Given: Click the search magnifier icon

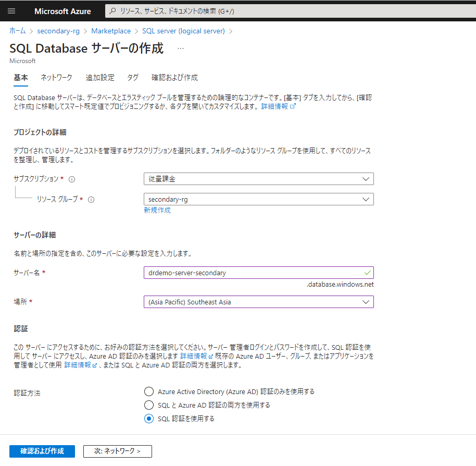Looking at the screenshot, I should (x=112, y=11).
